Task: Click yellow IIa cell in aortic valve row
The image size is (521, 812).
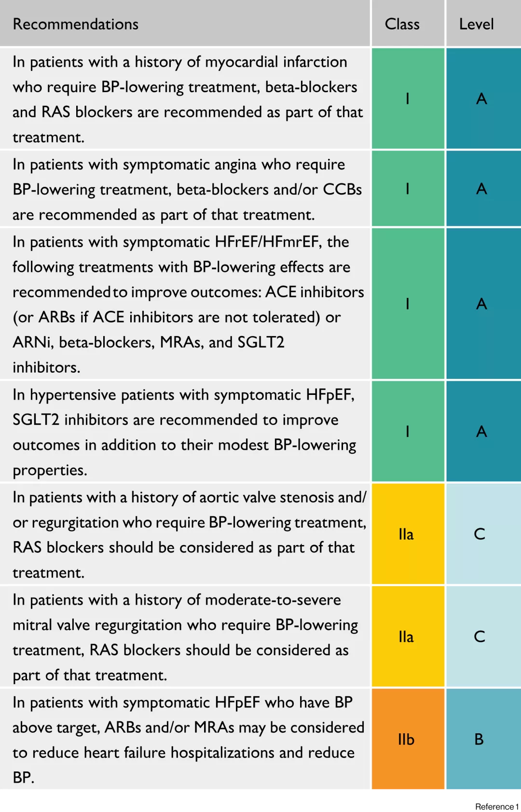Action: click(406, 534)
